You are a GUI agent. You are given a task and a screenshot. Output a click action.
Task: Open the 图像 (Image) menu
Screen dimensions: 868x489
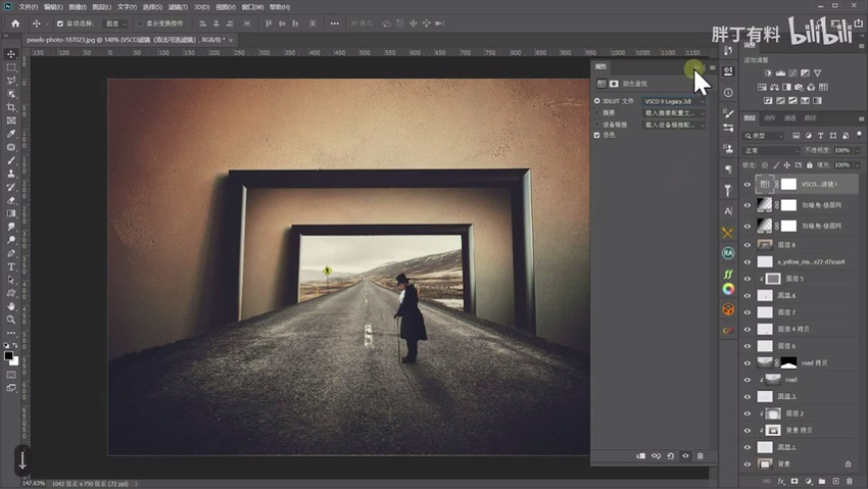click(x=77, y=7)
